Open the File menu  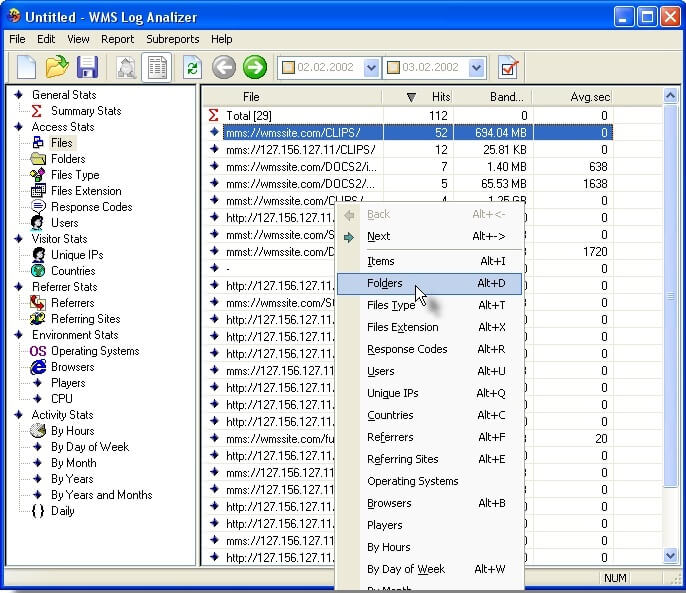tap(18, 39)
